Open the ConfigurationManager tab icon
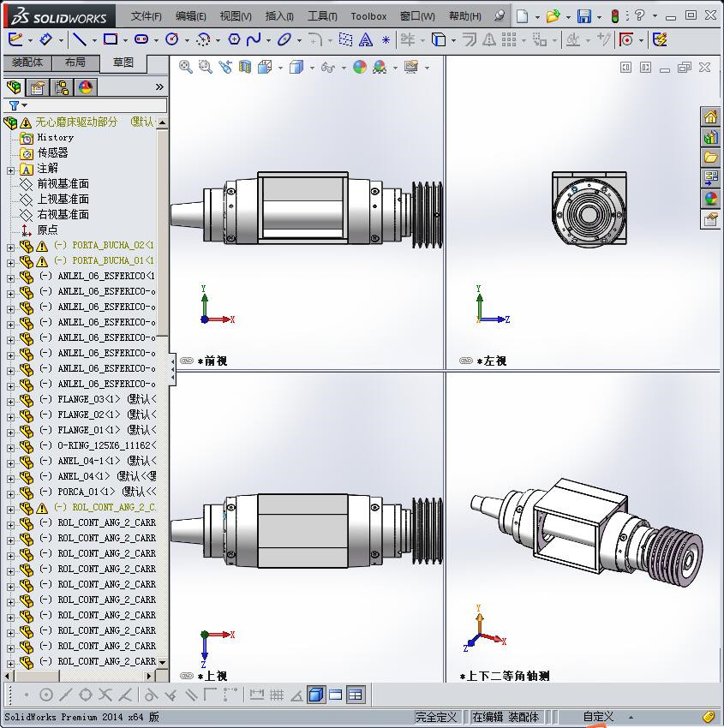This screenshot has height=728, width=724. click(62, 87)
